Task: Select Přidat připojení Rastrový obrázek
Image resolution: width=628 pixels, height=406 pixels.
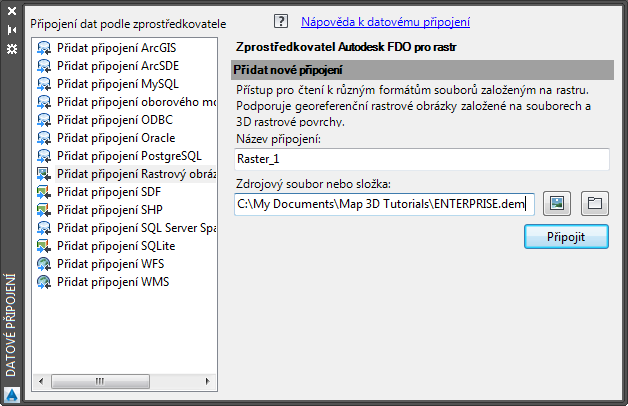Action: [136, 174]
